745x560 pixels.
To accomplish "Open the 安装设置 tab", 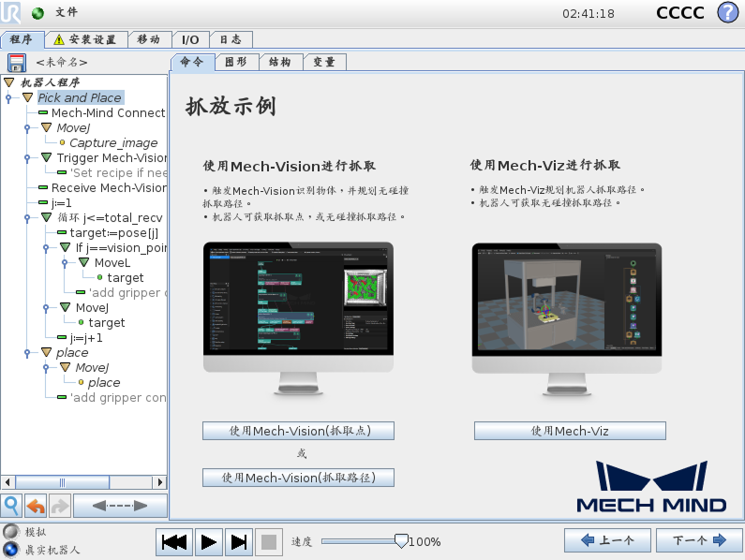I will pos(86,39).
